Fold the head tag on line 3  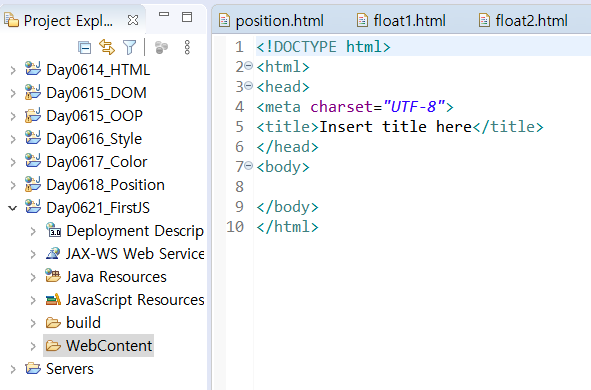click(x=249, y=86)
